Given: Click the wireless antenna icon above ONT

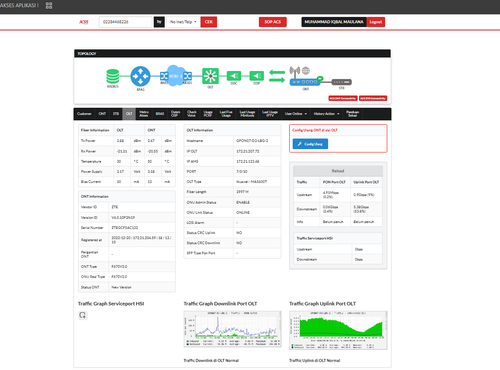Looking at the screenshot, I should pos(295,71).
